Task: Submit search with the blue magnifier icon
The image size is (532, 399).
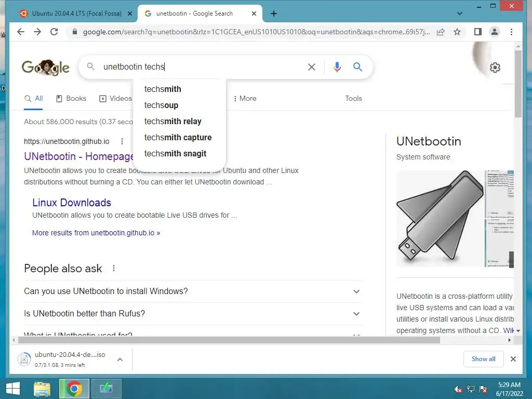Action: 357,67
